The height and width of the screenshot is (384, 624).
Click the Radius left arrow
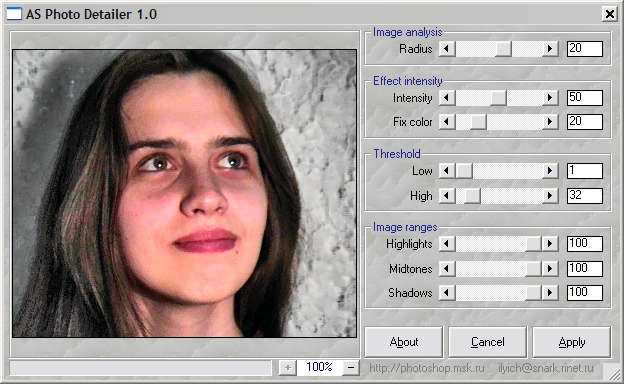point(447,49)
